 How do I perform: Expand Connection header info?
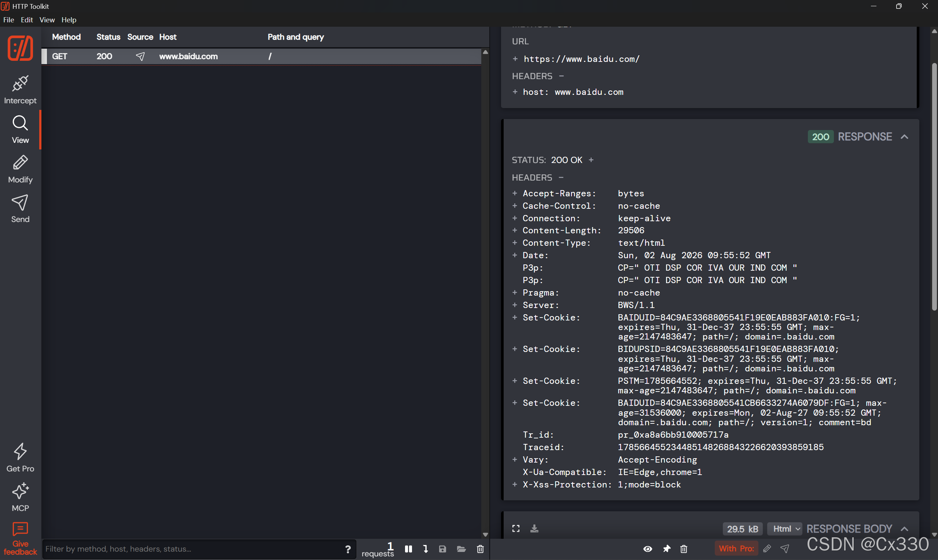click(515, 218)
